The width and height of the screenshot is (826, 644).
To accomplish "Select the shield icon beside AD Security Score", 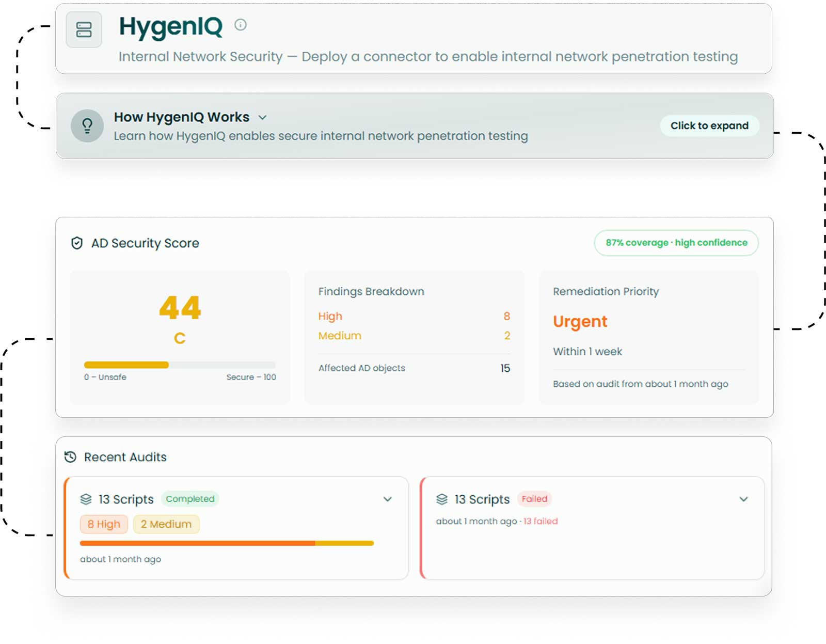I will click(x=76, y=243).
